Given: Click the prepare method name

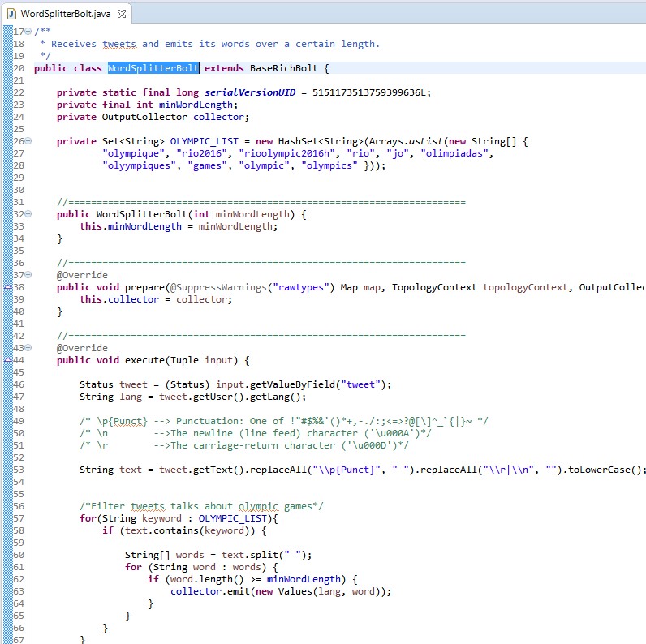Looking at the screenshot, I should 144,287.
